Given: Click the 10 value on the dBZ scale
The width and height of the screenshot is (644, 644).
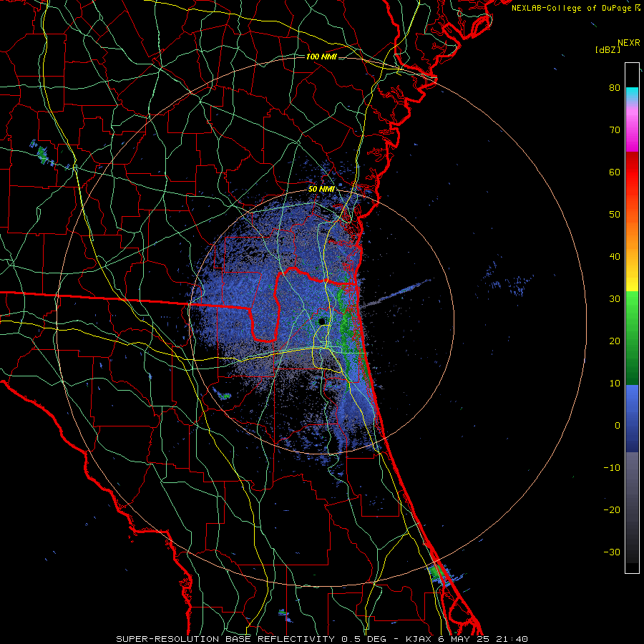Looking at the screenshot, I should tap(615, 384).
